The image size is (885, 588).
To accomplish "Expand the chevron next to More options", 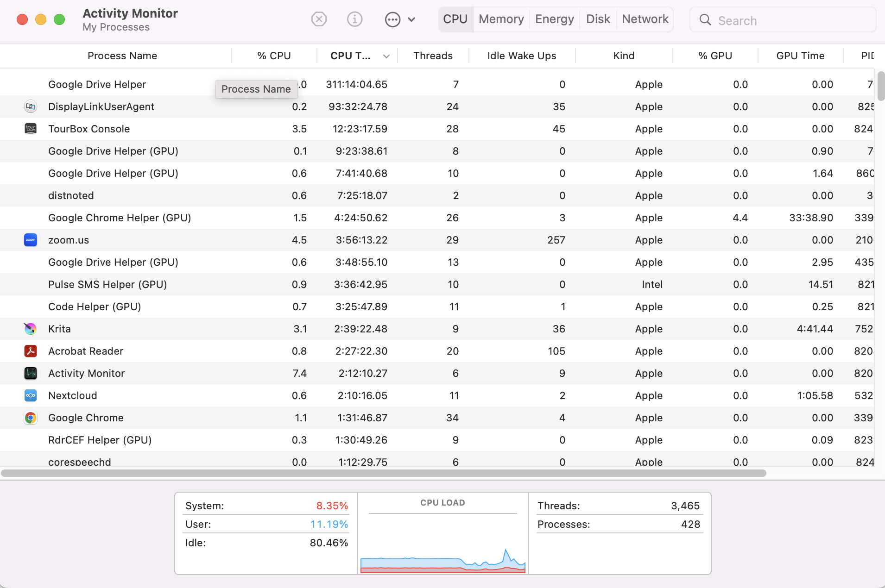I will pos(411,19).
